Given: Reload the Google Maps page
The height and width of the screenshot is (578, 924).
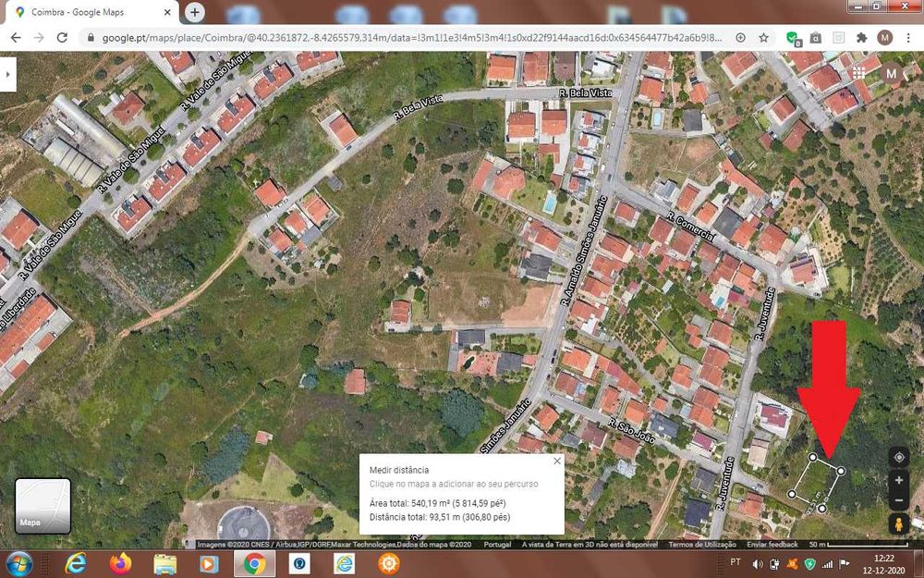Looking at the screenshot, I should pos(62,38).
